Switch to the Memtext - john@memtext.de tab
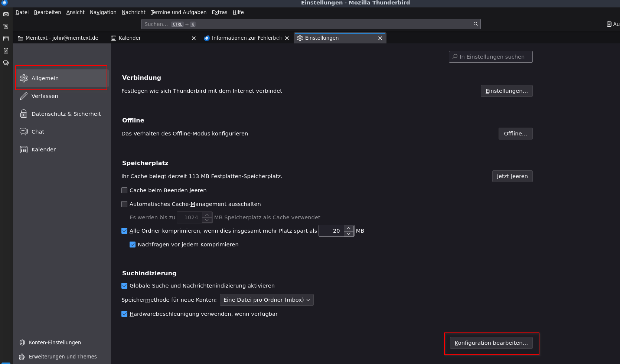 [x=61, y=38]
